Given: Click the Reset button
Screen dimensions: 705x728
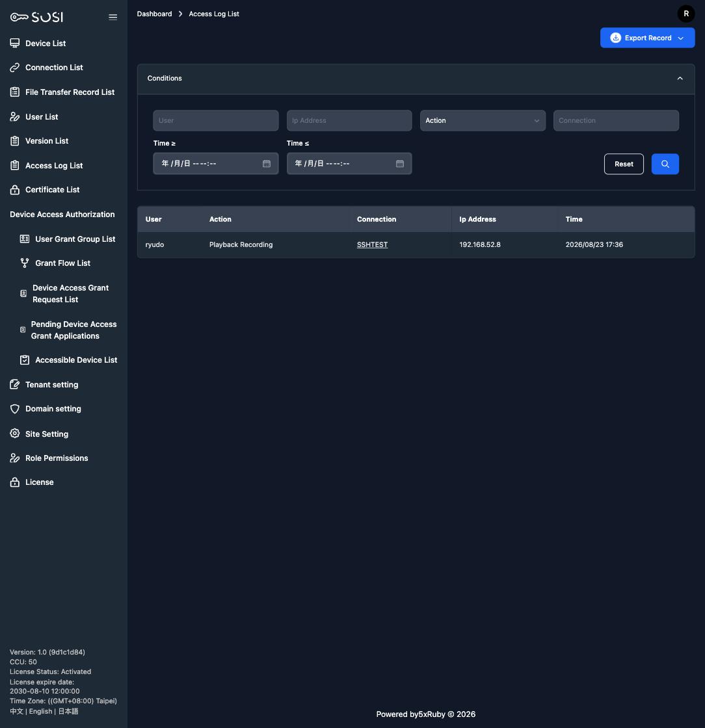Looking at the screenshot, I should click(624, 164).
